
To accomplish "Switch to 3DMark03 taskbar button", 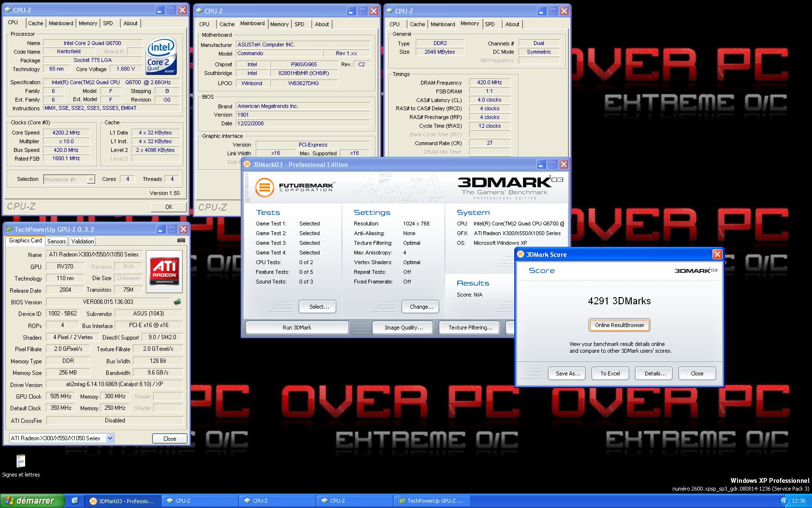I will click(122, 501).
